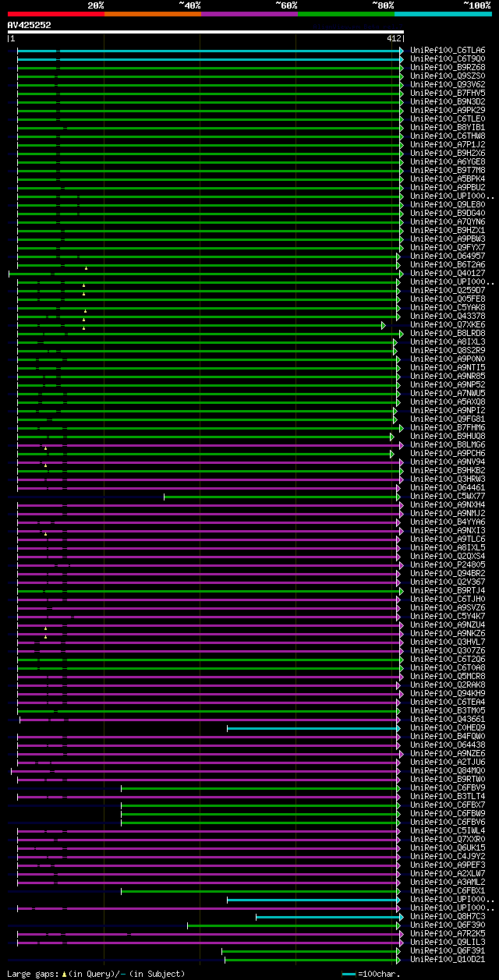The width and height of the screenshot is (499, 980).
Task: Select the UniRef100_B9N3D2 label
Action: pos(448,101)
